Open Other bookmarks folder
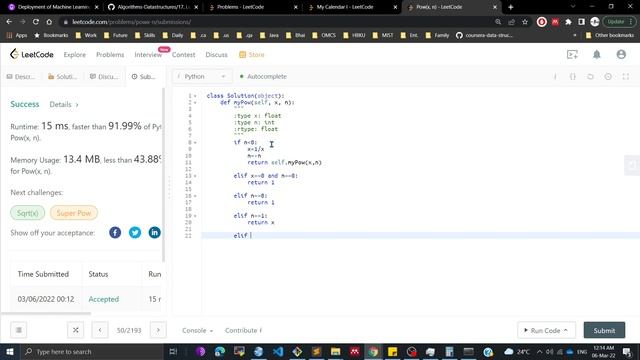640x360 pixels. pos(609,36)
